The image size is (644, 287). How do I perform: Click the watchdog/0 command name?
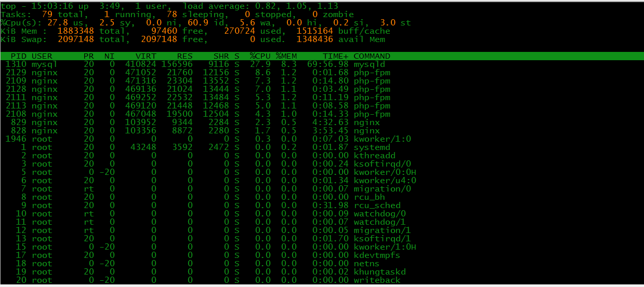pos(379,214)
